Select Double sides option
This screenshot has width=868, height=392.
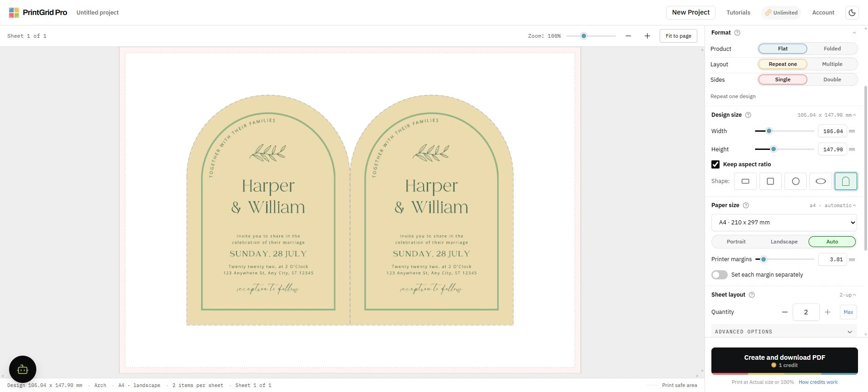[832, 79]
